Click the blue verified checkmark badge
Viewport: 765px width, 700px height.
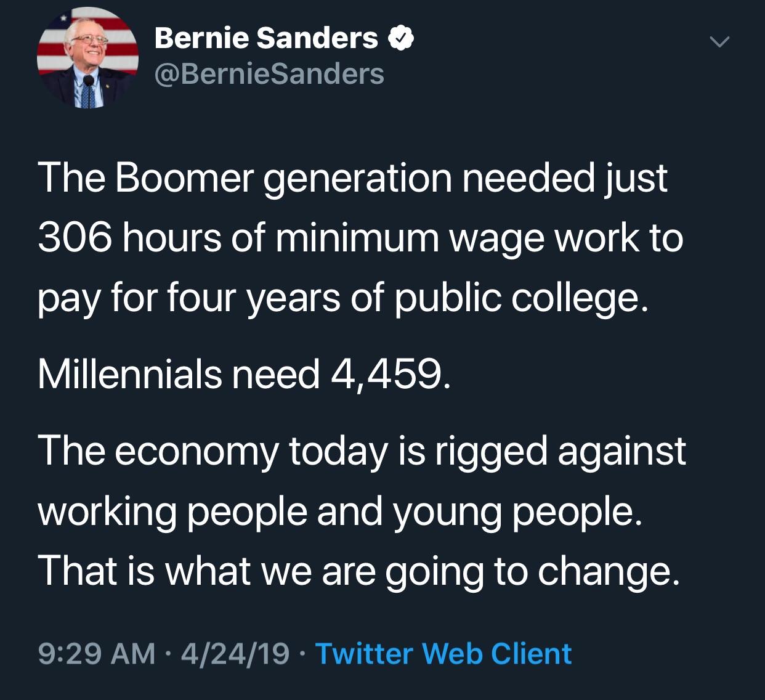(401, 39)
